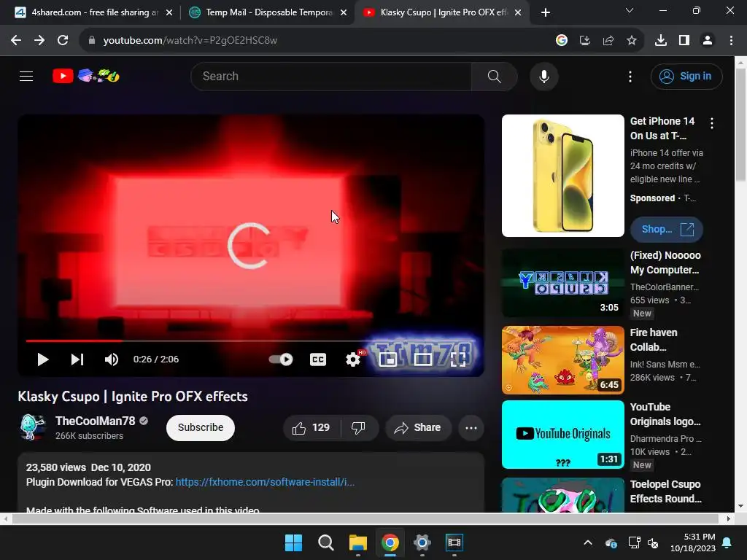Toggle the autoplay switch
The height and width of the screenshot is (560, 747).
point(281,359)
